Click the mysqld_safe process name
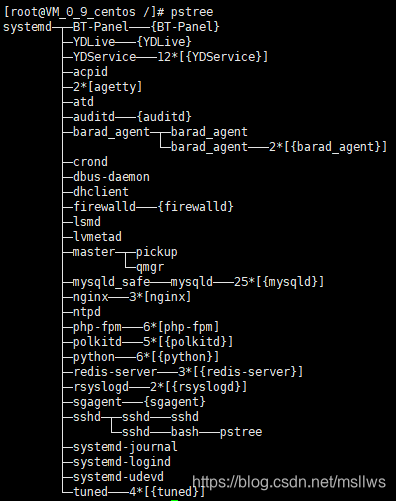 pyautogui.click(x=111, y=282)
